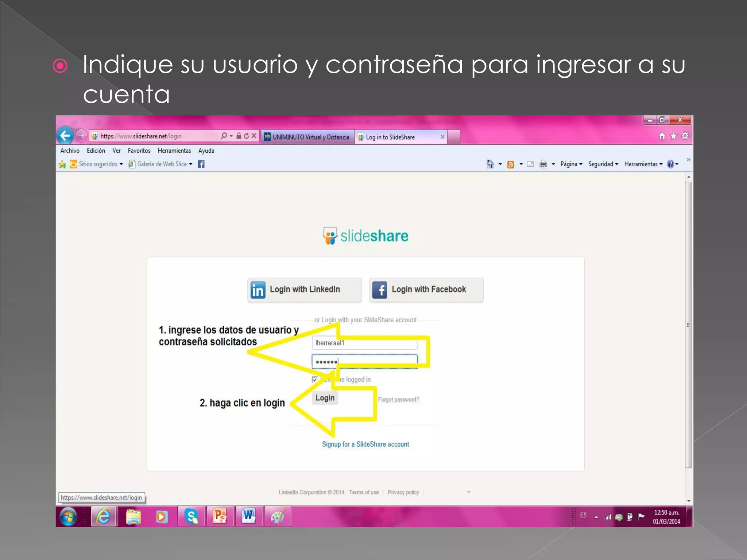
Task: Click the taskbar clock showing 12:50 a.m.
Action: click(666, 517)
